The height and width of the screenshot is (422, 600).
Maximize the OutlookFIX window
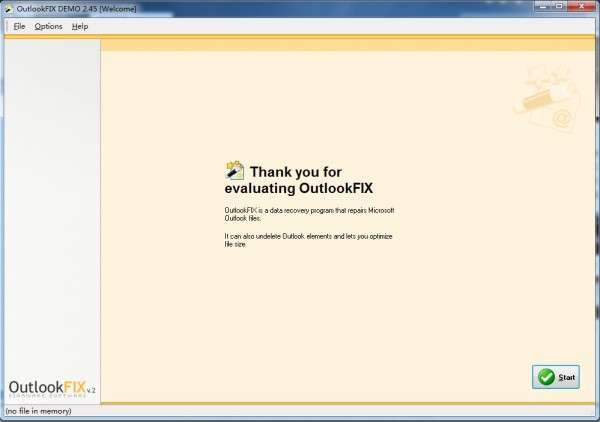pyautogui.click(x=559, y=6)
